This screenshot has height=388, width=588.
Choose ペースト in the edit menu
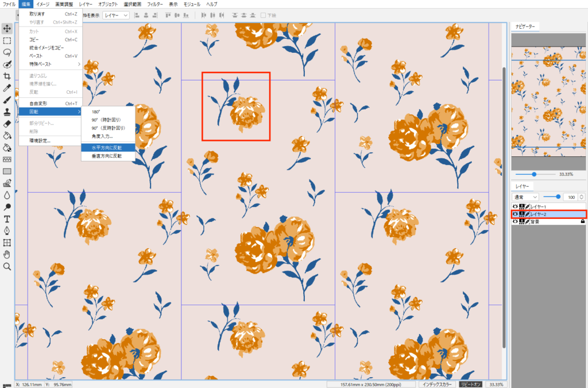[51, 56]
